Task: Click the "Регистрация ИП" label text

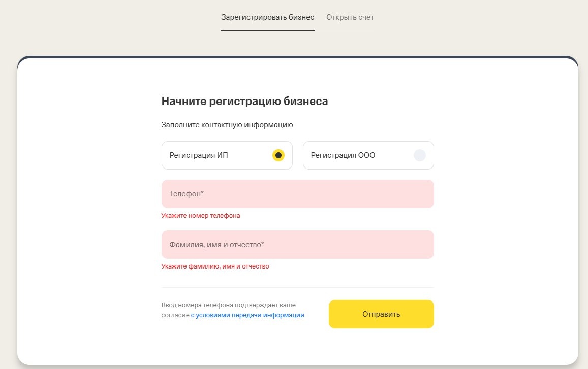Action: click(x=199, y=155)
